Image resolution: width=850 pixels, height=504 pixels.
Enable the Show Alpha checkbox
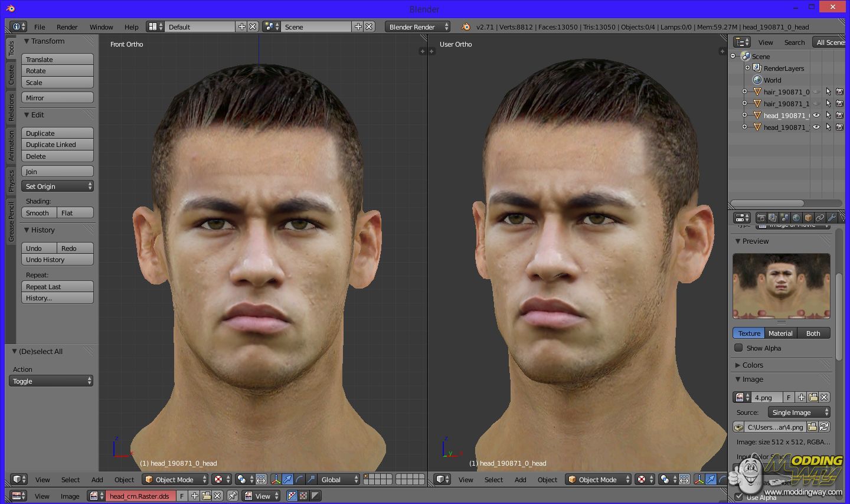click(x=738, y=348)
